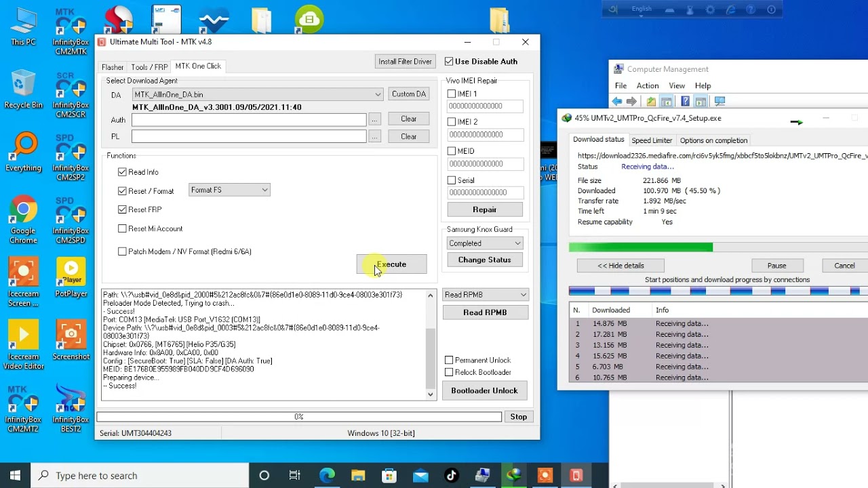Click the Back arrow in Computer Management toolbar
This screenshot has height=488, width=868.
click(x=616, y=102)
